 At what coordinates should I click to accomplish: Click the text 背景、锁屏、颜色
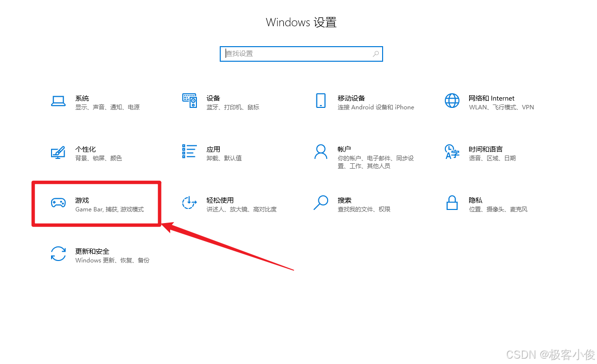99,158
